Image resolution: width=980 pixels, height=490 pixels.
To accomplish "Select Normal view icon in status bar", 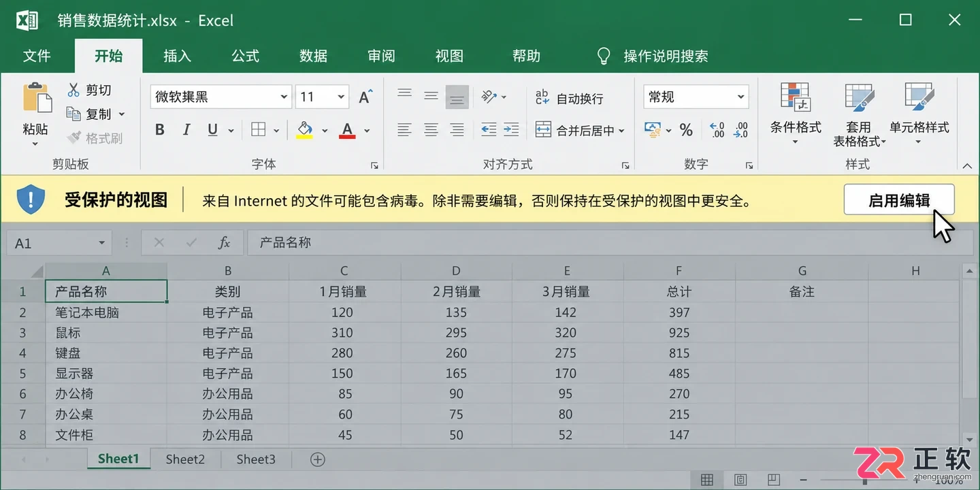I will pos(707,480).
